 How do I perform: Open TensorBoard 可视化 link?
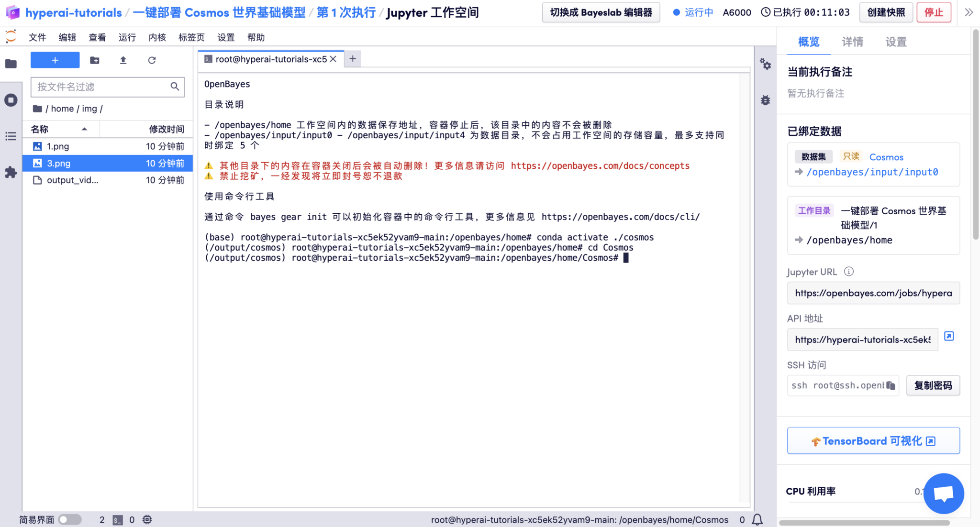click(x=873, y=441)
